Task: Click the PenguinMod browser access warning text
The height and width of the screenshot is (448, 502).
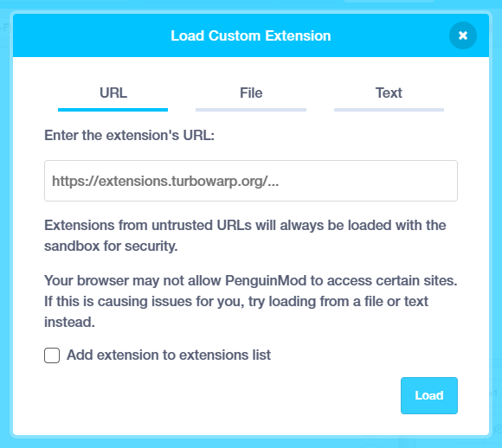Action: (251, 302)
